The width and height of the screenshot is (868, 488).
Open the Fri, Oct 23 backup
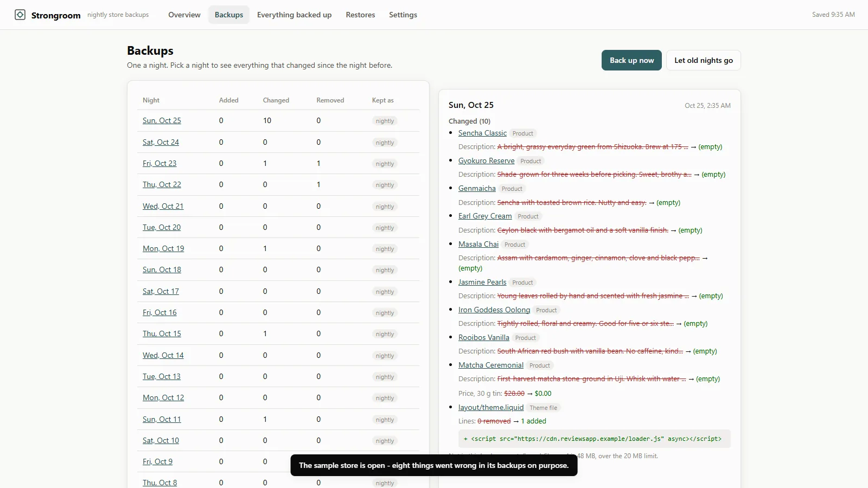pyautogui.click(x=159, y=163)
